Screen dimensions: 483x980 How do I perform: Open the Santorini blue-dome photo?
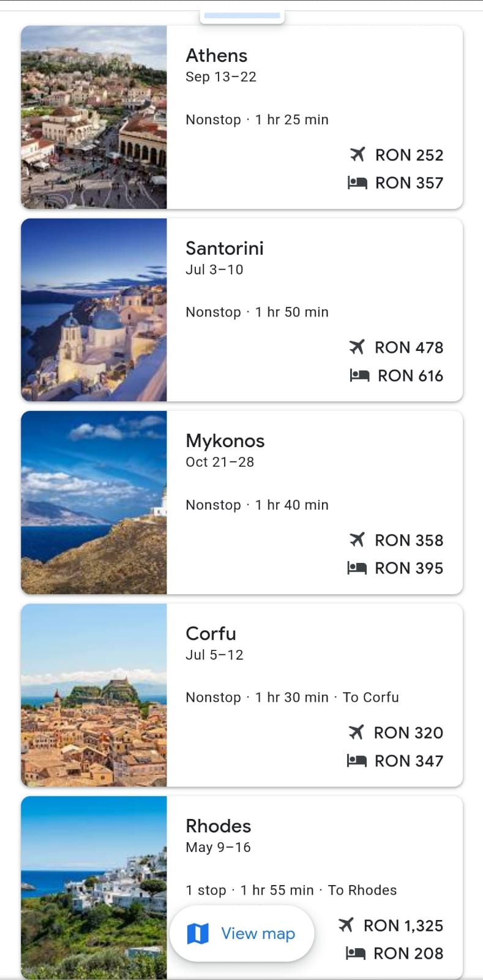click(x=94, y=310)
